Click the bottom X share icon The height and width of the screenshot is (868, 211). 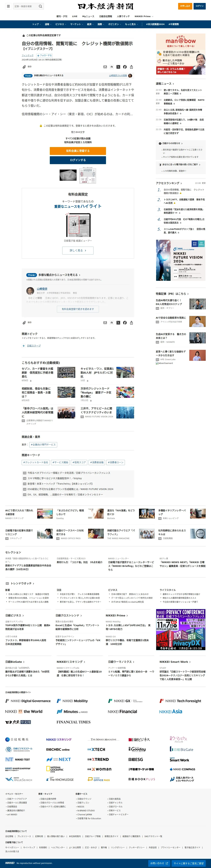point(118,323)
